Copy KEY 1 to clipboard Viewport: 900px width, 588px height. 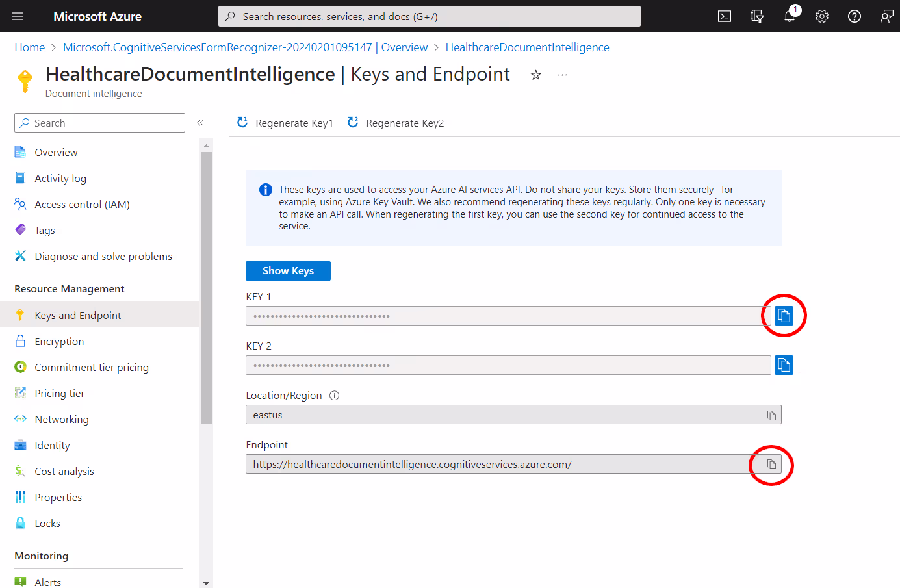(x=784, y=316)
